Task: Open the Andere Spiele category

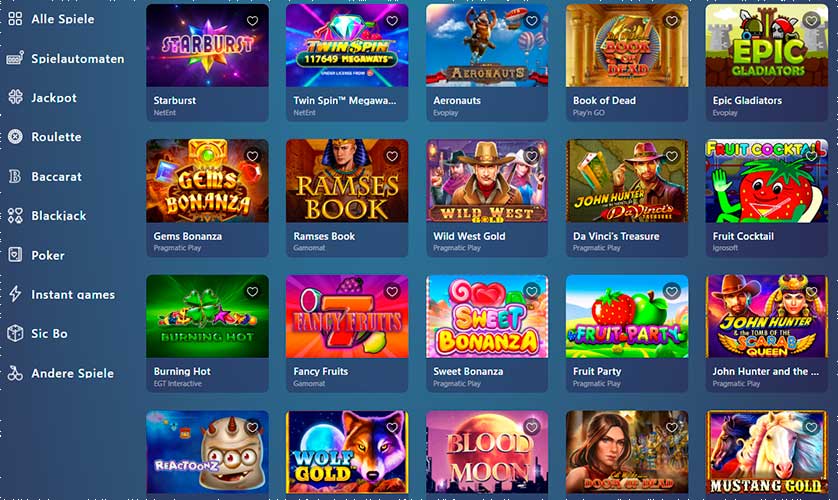Action: point(72,373)
